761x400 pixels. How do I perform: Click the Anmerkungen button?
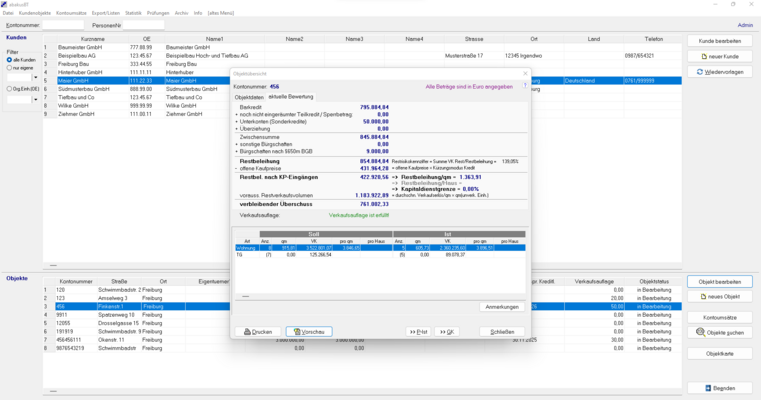pos(501,307)
